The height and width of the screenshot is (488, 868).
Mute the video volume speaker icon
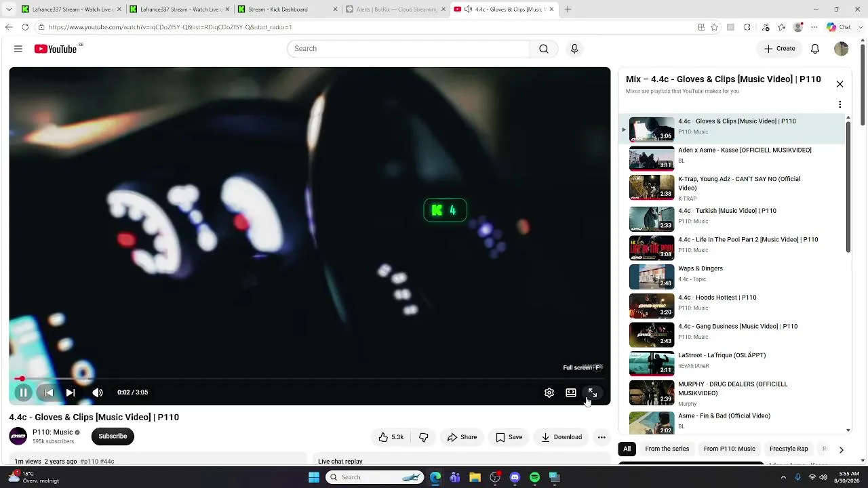pos(98,392)
